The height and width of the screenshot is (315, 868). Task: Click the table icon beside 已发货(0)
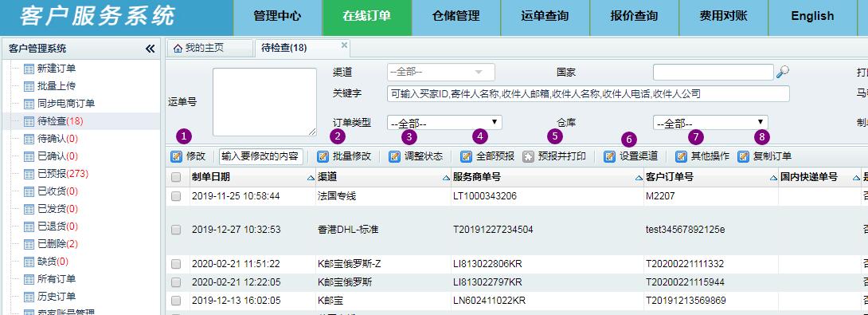29,209
